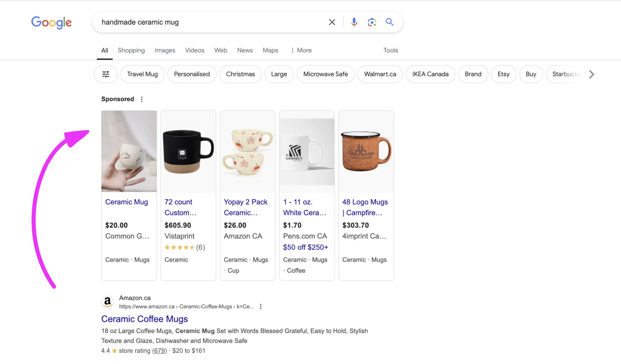Start voice search with microphone icon
The width and height of the screenshot is (621, 364).
pos(354,22)
